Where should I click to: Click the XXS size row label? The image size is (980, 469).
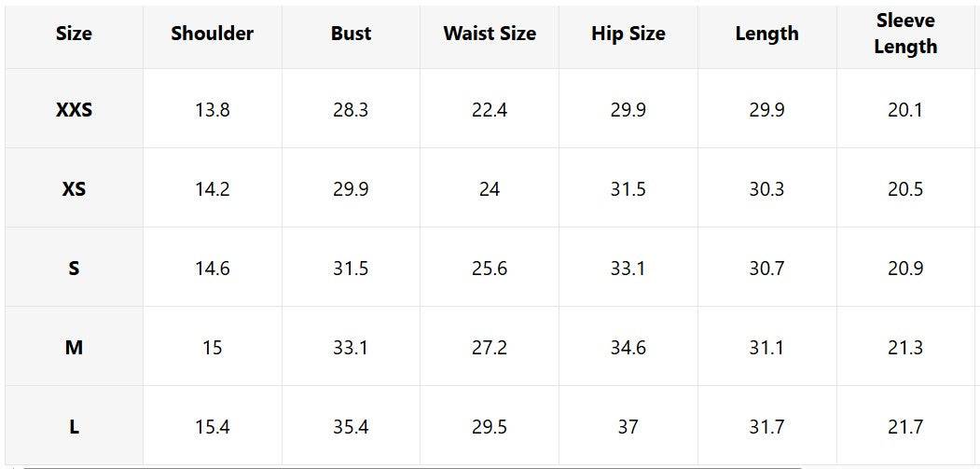pyautogui.click(x=74, y=110)
